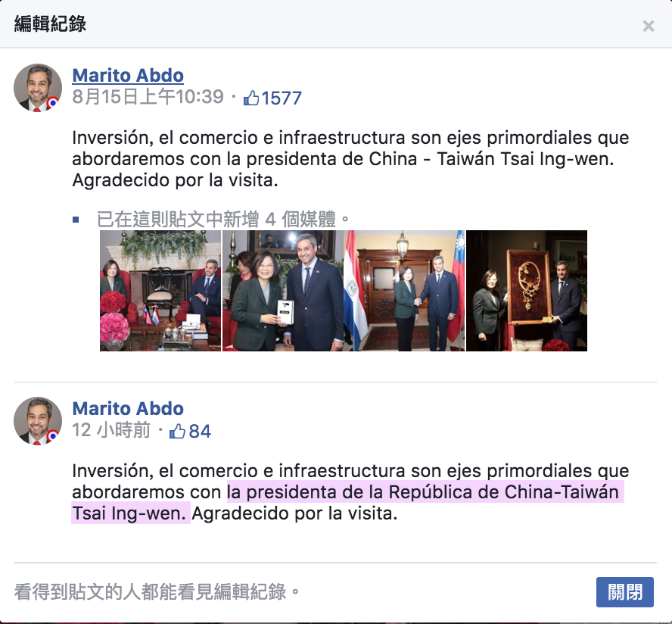Screen dimensions: 672x624
Task: Open the 1577 likes count
Action: (282, 98)
